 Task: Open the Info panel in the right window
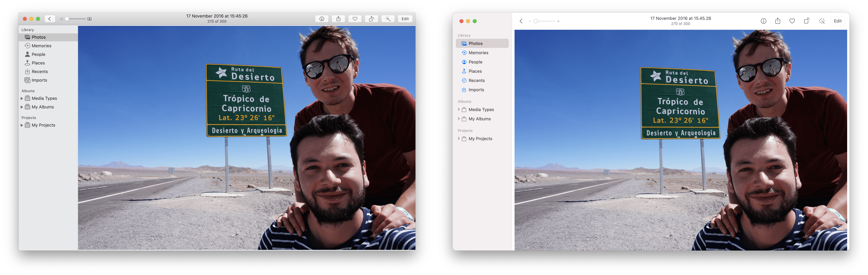(763, 21)
